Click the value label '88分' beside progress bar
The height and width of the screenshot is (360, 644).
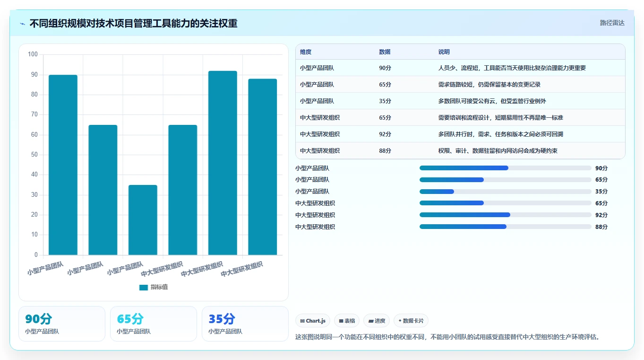coord(601,227)
